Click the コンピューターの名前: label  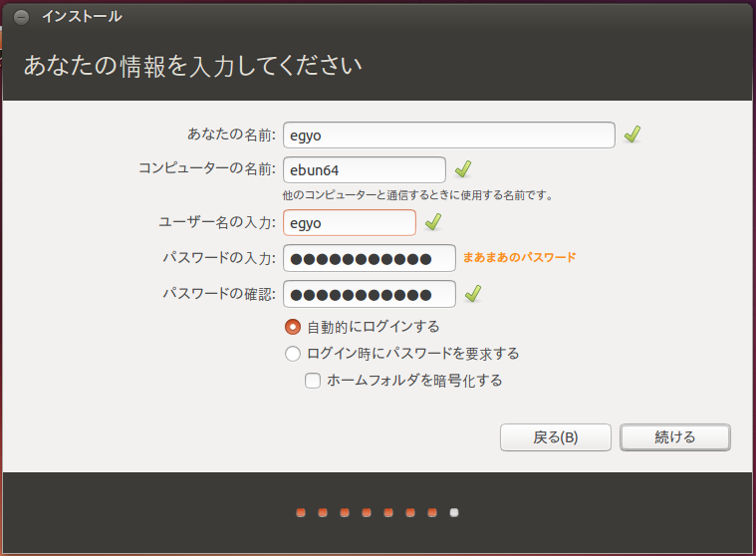click(x=207, y=168)
